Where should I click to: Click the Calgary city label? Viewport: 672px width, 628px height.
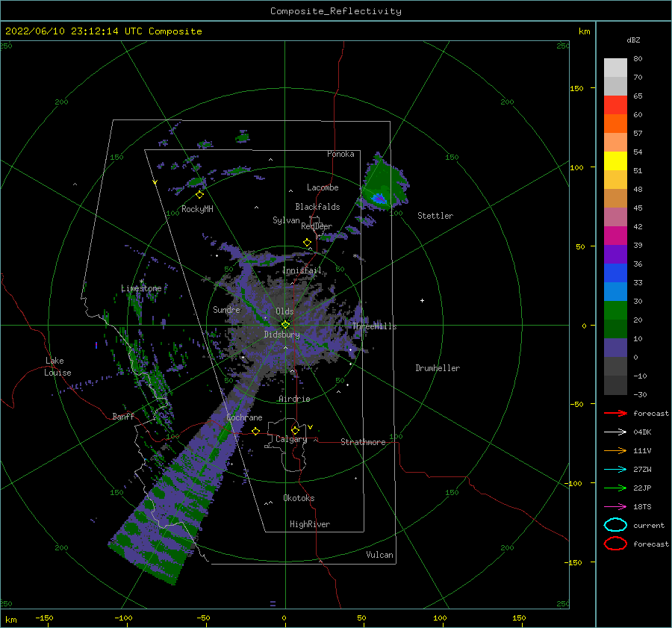click(291, 439)
